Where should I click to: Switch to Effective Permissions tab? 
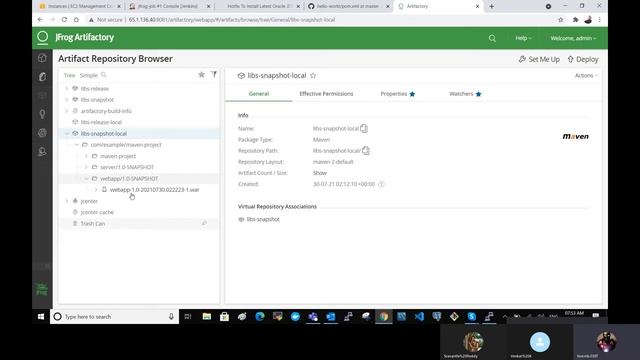[x=326, y=94]
